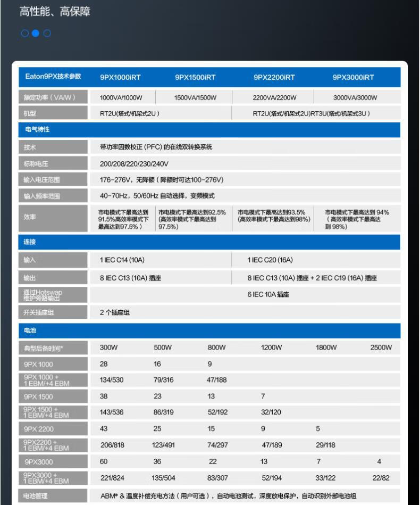This screenshot has height=505, width=420.
Task: Click the 86/319 runtime value
Action: [164, 412]
